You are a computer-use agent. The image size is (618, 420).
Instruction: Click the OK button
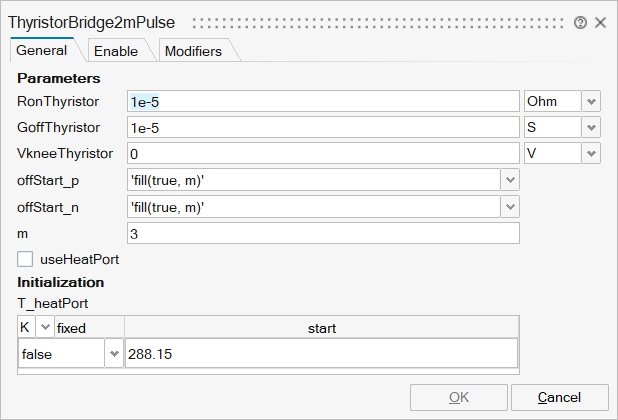point(458,397)
